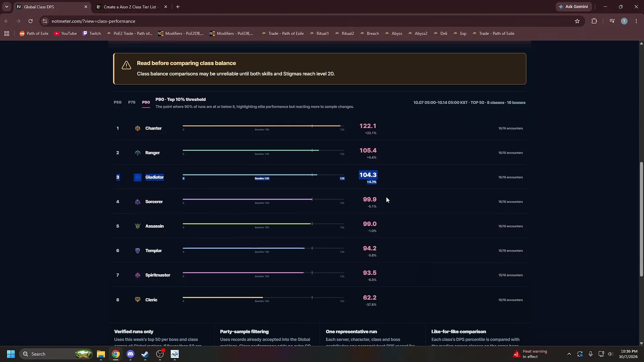Click the Like-for-like comparison heading
644x362 pixels.
point(458,332)
